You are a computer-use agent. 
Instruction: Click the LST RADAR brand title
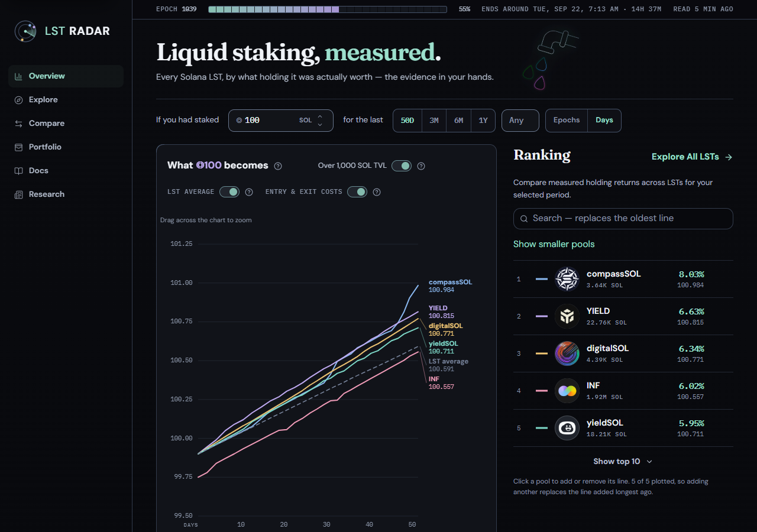click(77, 31)
